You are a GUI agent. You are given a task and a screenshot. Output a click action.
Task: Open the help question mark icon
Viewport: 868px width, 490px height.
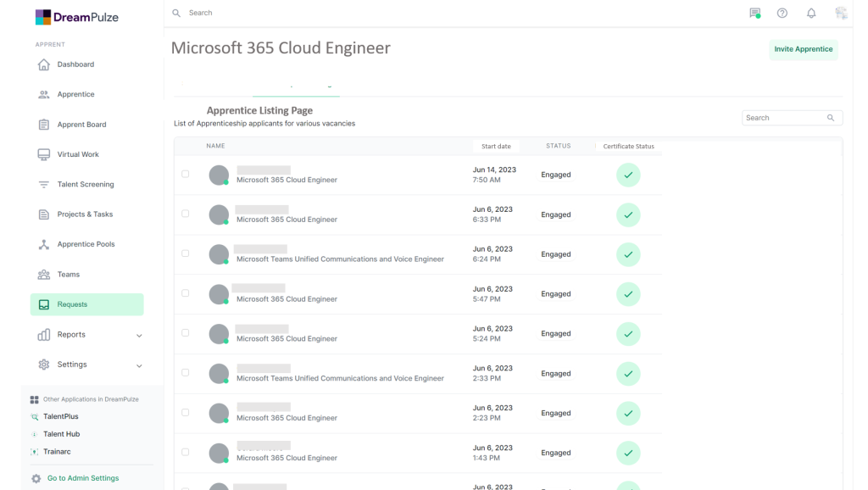coord(782,14)
